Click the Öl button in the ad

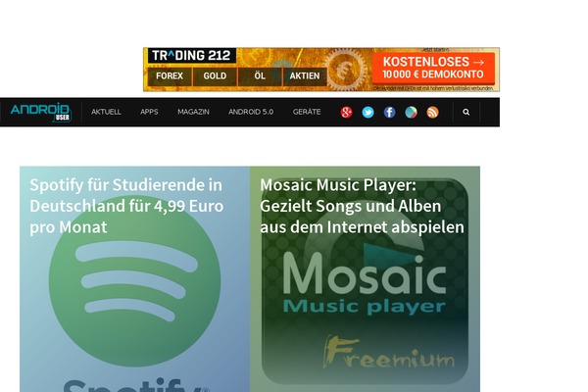point(260,76)
